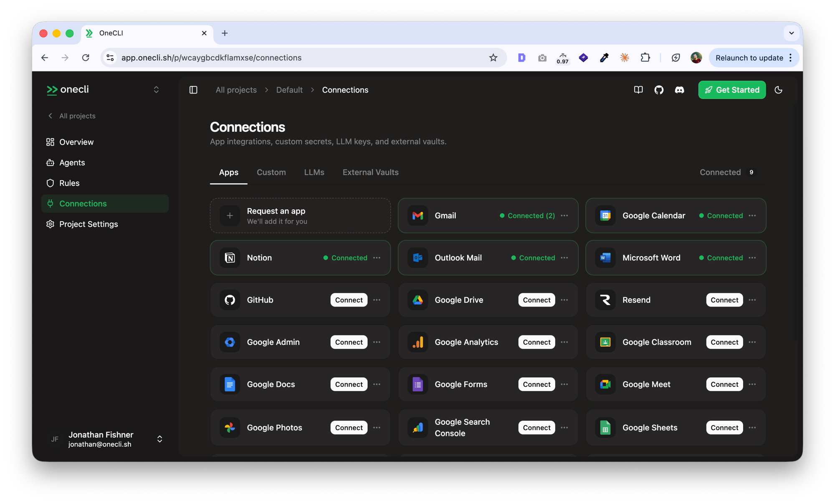Reload the page
Screen dimensions: 835x504
click(86, 58)
